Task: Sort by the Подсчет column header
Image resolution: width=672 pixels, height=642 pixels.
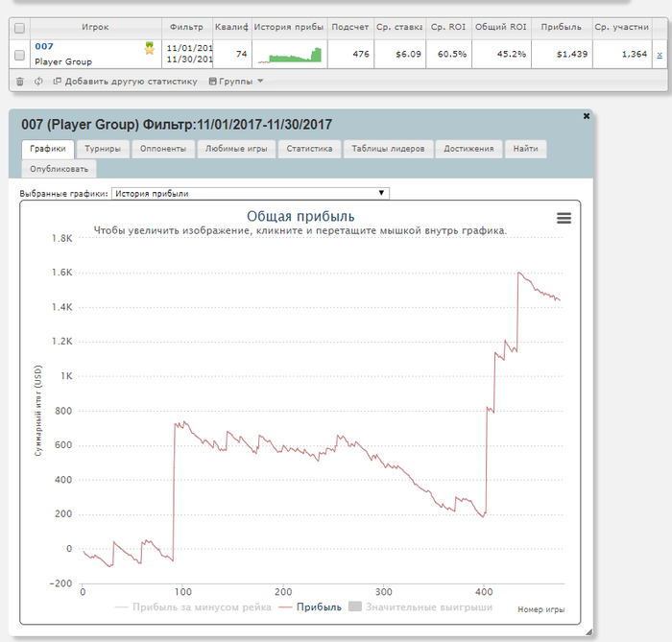Action: coord(350,28)
